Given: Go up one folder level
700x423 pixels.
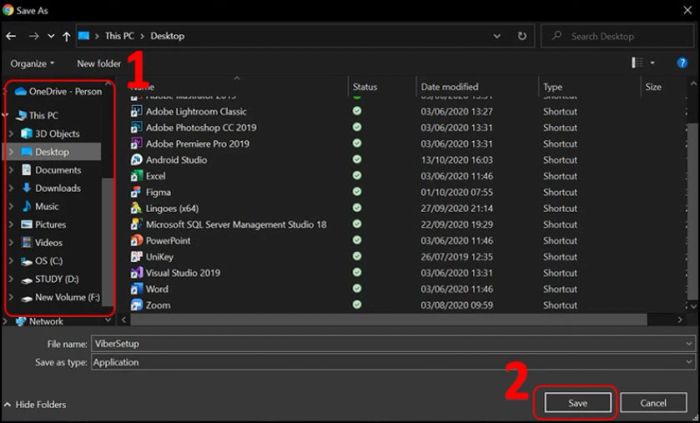Looking at the screenshot, I should (67, 36).
